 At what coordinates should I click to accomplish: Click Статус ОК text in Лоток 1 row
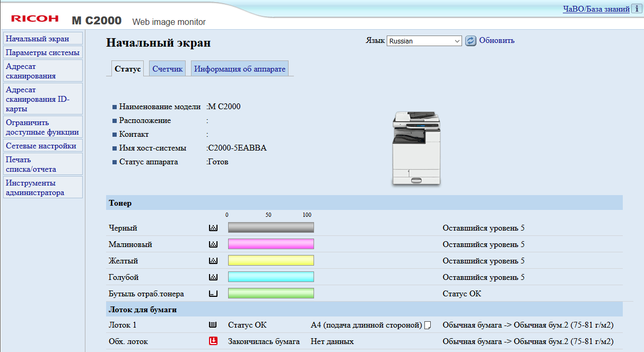pyautogui.click(x=247, y=325)
